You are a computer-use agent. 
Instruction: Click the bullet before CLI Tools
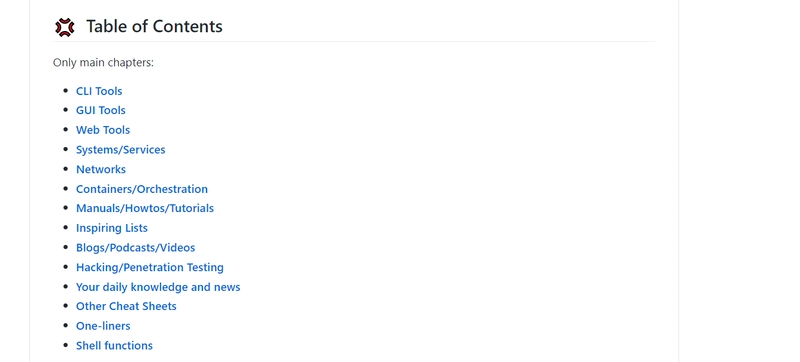pos(65,91)
